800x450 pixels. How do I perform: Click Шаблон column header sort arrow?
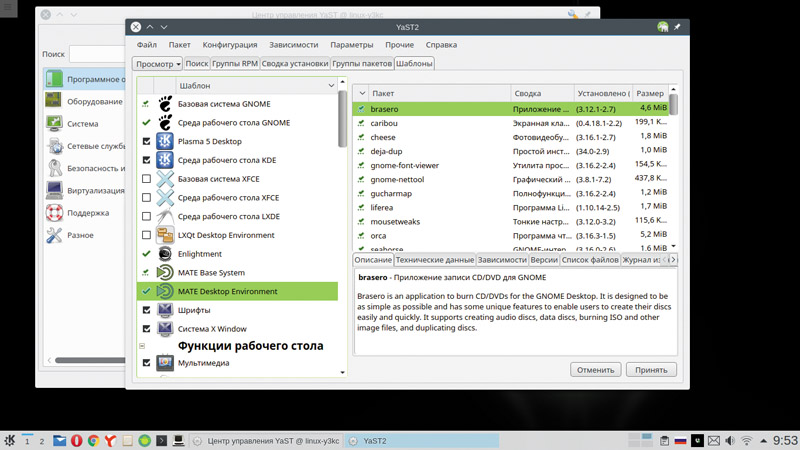[331, 86]
